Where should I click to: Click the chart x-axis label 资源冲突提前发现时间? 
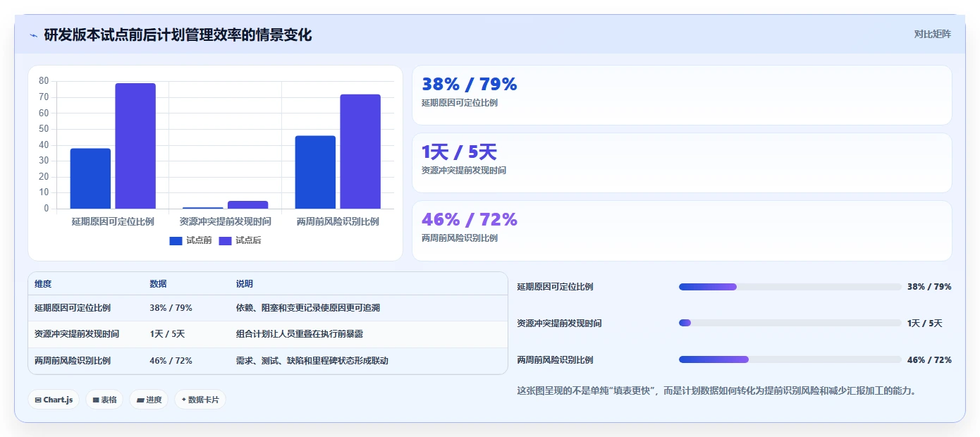(226, 221)
